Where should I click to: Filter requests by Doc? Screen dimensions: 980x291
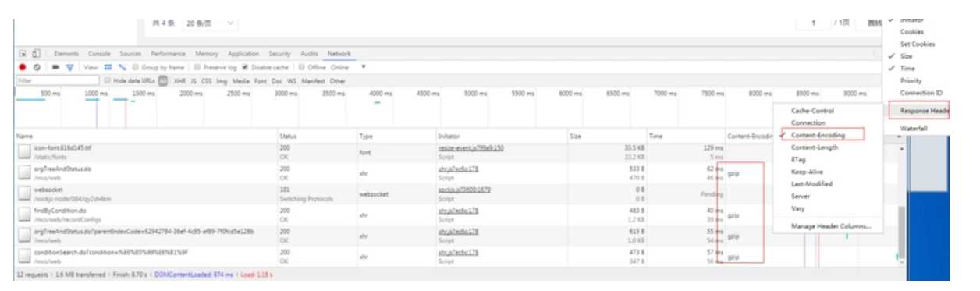[x=278, y=80]
